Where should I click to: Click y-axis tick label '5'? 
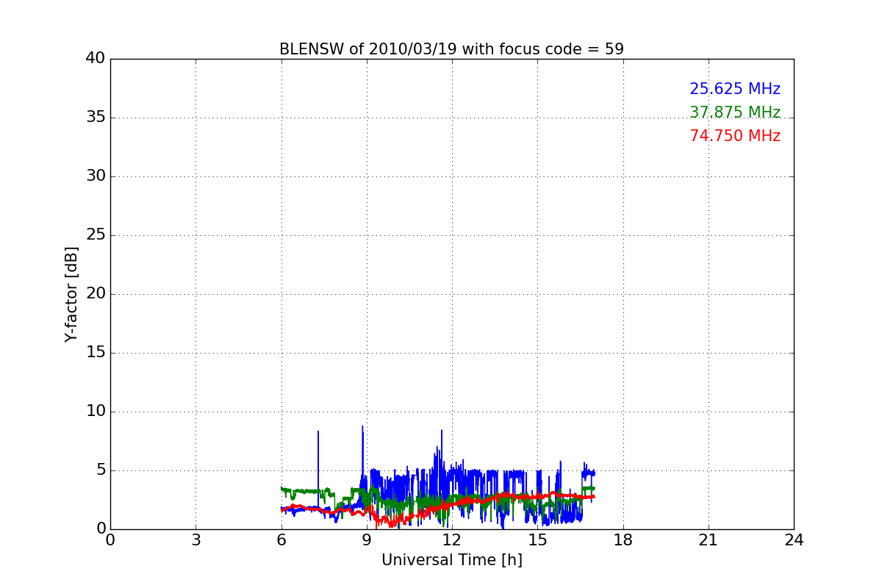(x=101, y=470)
